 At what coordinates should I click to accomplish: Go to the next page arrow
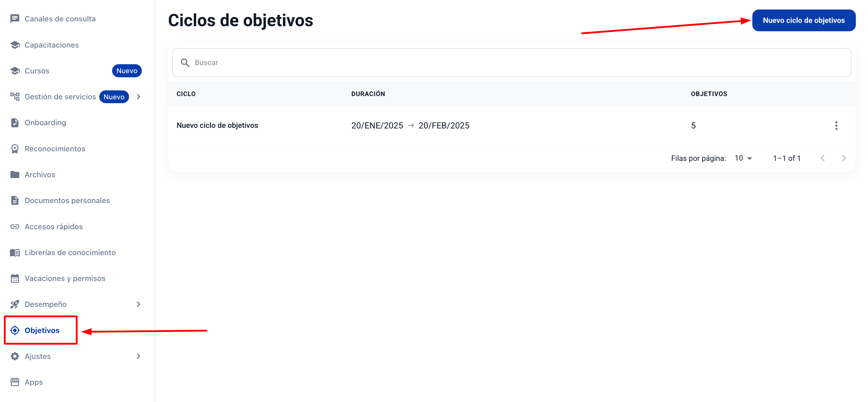(x=844, y=158)
